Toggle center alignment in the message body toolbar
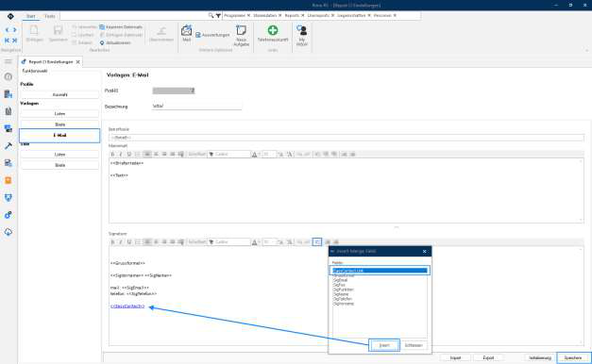The height and width of the screenshot is (364, 592). (x=156, y=155)
